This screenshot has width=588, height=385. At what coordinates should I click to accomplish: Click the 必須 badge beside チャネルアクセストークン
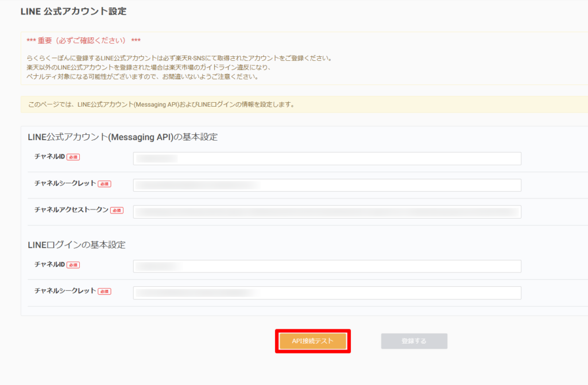point(117,211)
